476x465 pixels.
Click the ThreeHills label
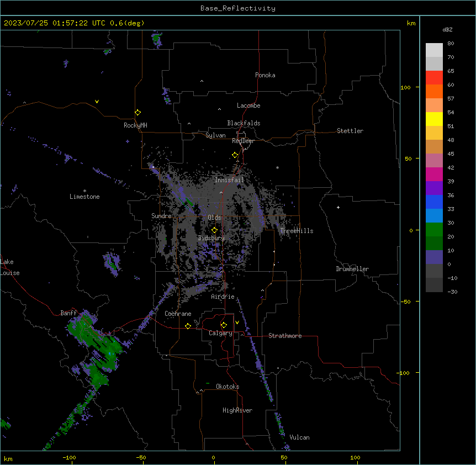click(297, 231)
